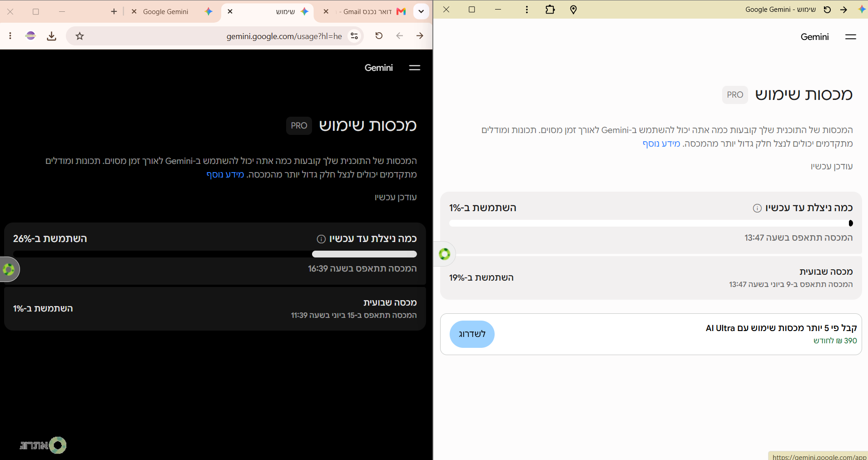This screenshot has height=460, width=868.
Task: Select the 390 ₪ לחודש price text
Action: point(835,341)
